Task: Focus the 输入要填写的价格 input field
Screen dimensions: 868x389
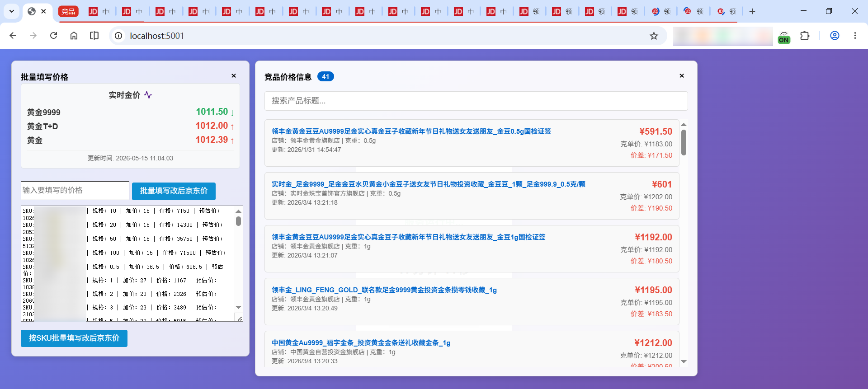Action: click(75, 191)
